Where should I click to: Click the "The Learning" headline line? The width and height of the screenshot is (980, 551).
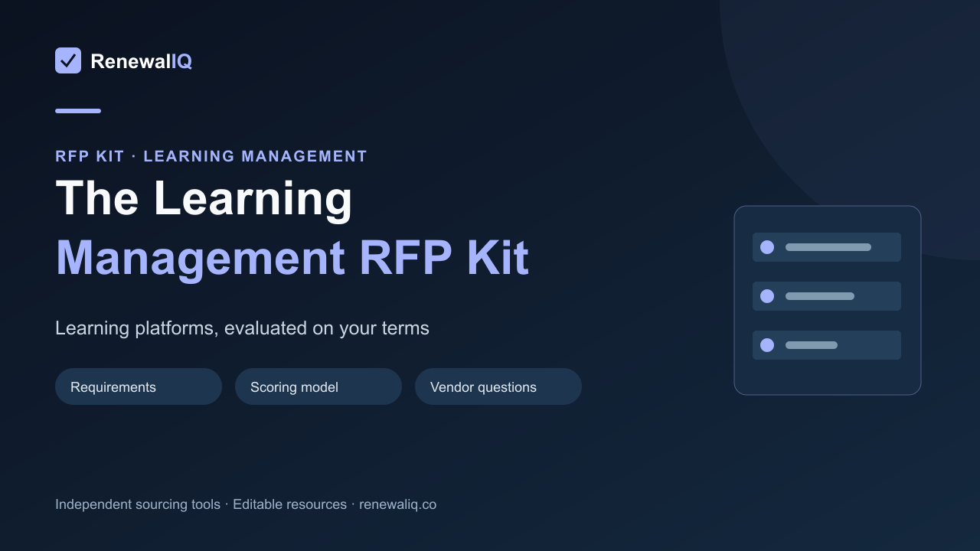(204, 198)
